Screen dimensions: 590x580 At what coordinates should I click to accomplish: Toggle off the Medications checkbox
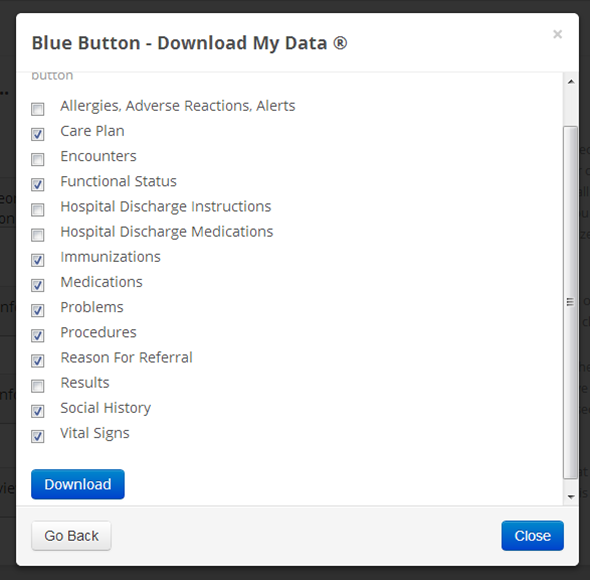pos(38,285)
